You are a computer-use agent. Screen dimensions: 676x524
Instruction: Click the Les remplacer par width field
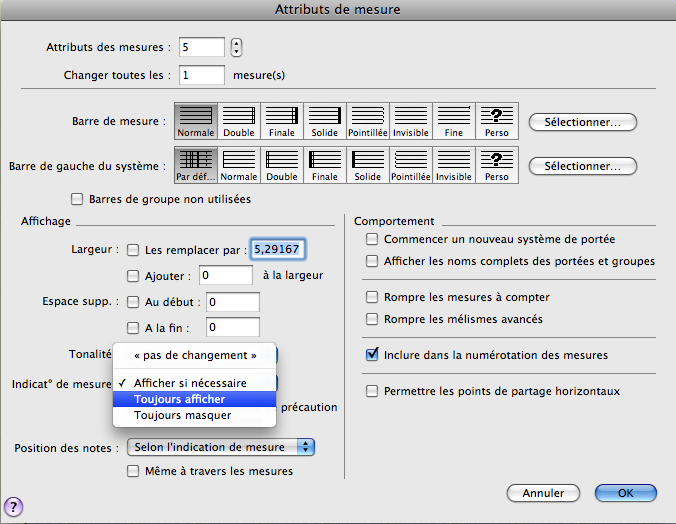click(x=279, y=248)
